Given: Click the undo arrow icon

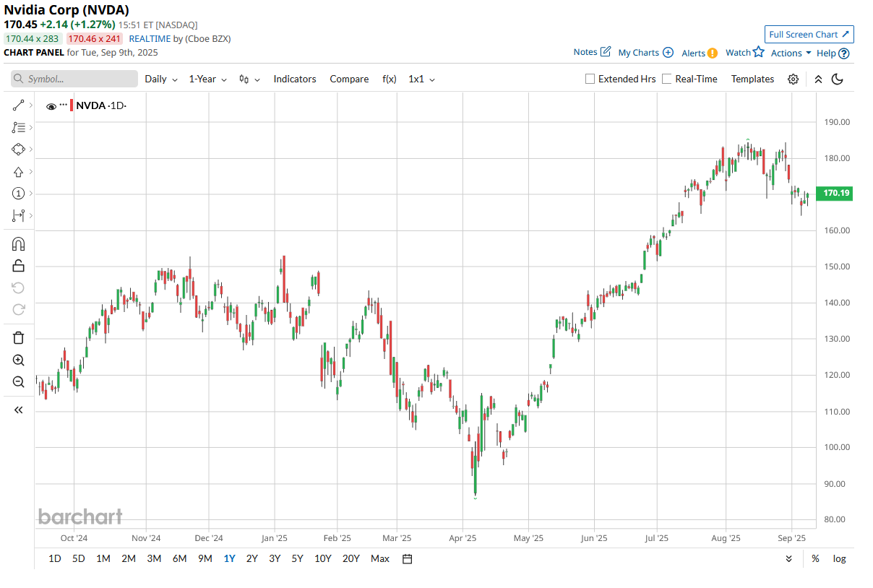Looking at the screenshot, I should tap(19, 287).
